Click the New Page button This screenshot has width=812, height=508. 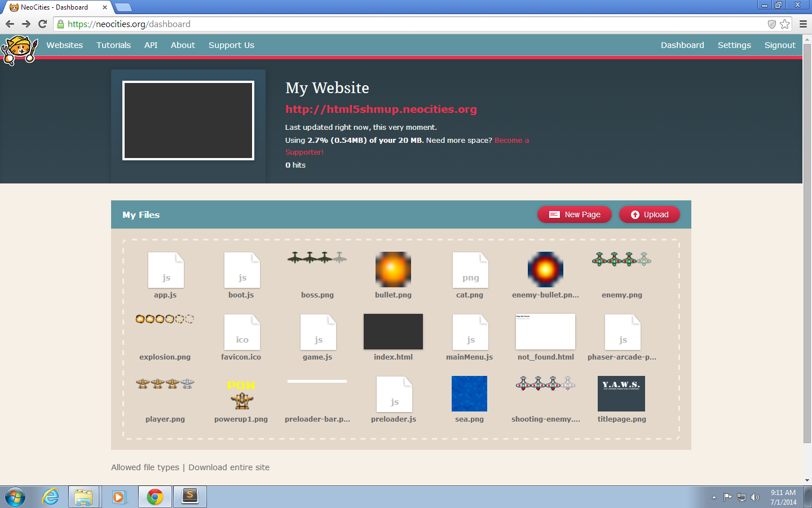(574, 214)
